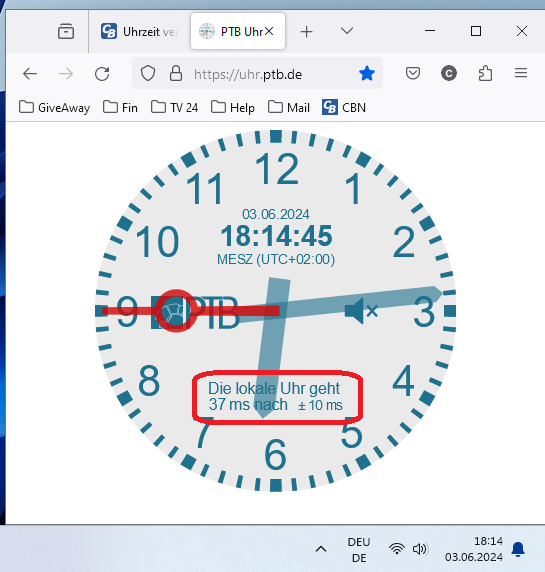Open the extensions puzzle menu
545x572 pixels.
tap(485, 73)
